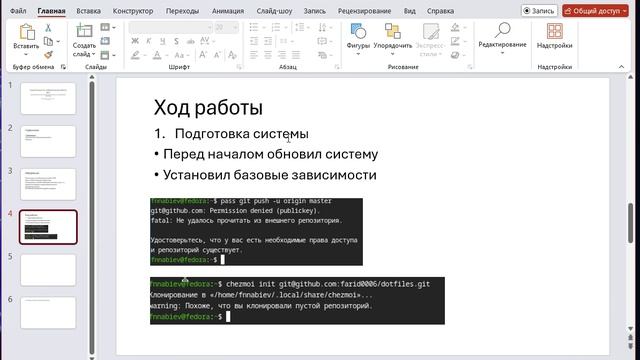Switch to Слайд-шоу tab
This screenshot has height=360, width=640.
point(274,11)
